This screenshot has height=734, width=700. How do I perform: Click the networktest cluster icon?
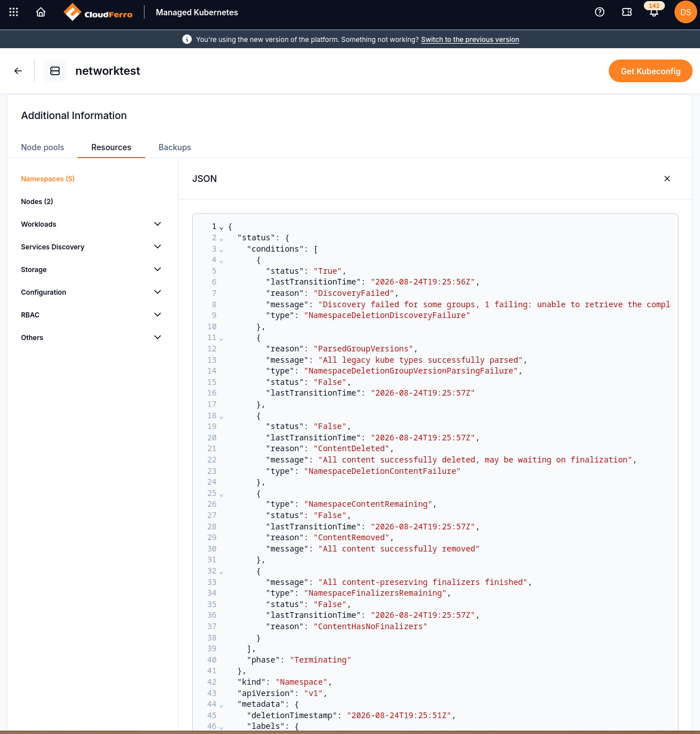coord(55,71)
